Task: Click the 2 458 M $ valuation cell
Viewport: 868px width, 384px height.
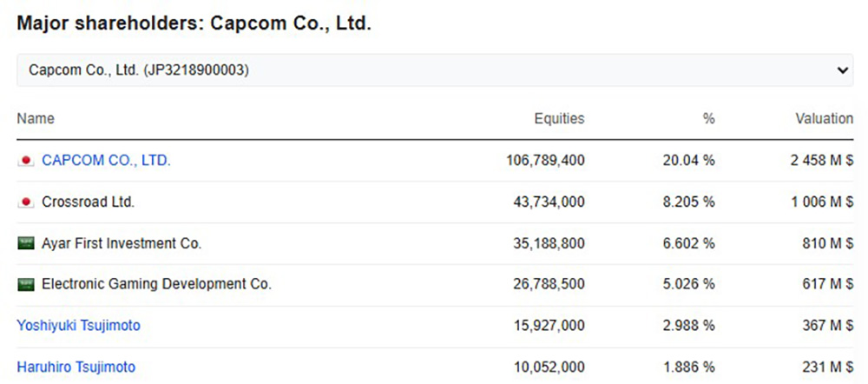Action: [817, 161]
